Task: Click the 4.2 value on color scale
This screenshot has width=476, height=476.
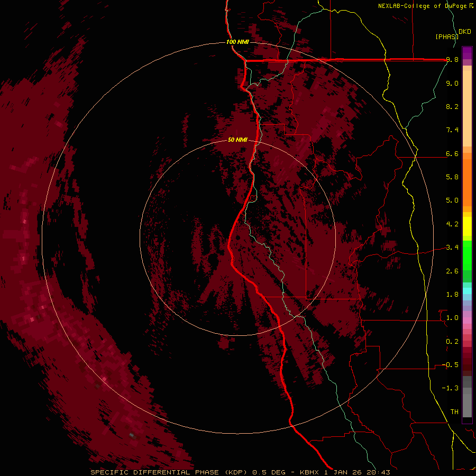Action: point(452,224)
